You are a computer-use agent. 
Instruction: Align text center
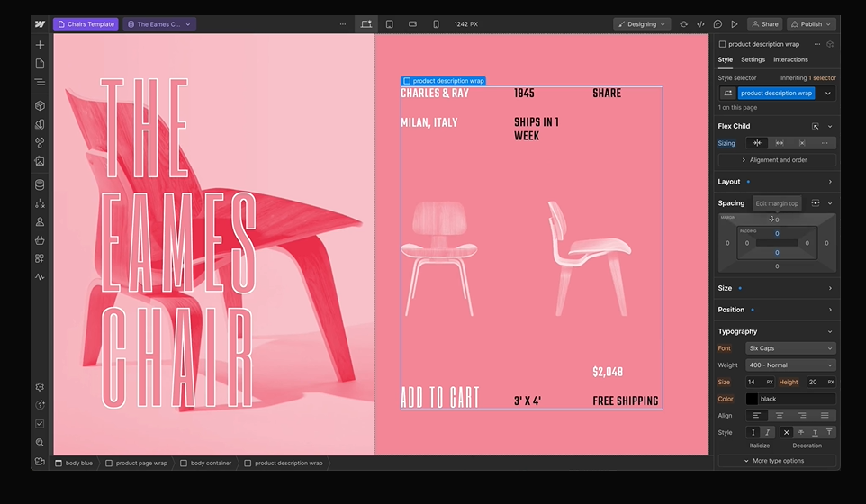(780, 415)
